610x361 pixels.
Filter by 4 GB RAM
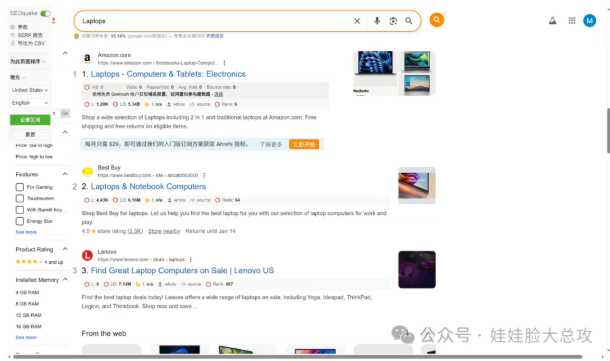click(x=27, y=293)
